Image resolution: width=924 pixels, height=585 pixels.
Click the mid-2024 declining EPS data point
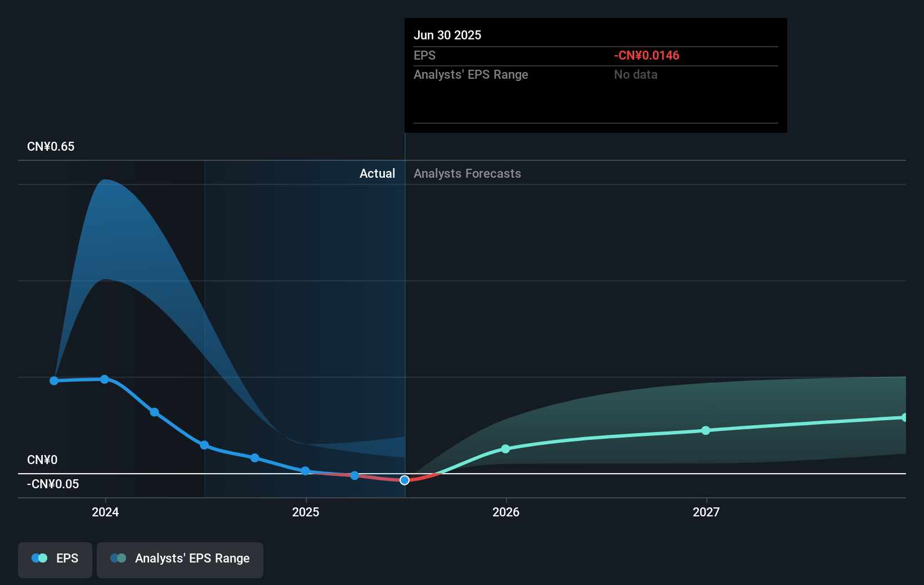coord(154,412)
